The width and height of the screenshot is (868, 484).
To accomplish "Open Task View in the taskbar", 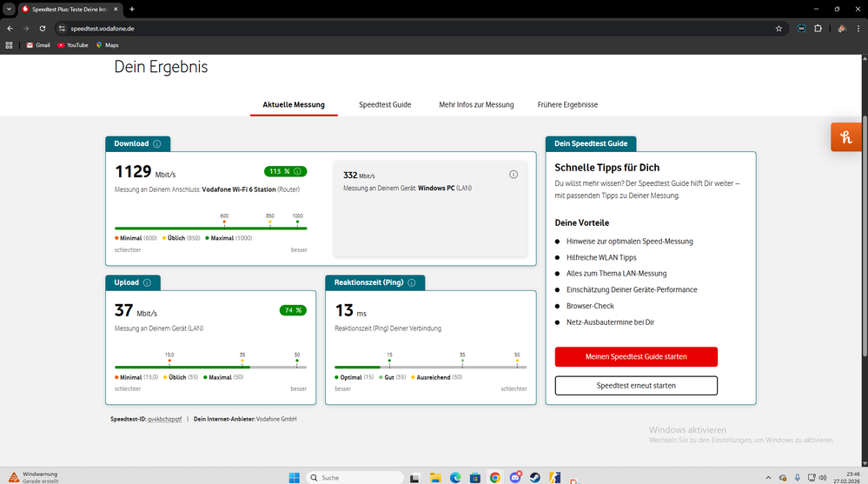I will pos(414,477).
